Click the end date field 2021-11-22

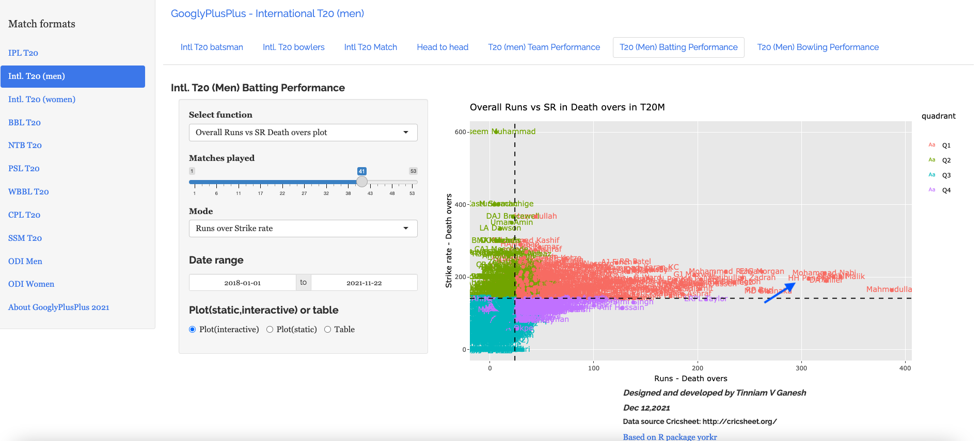click(x=364, y=283)
